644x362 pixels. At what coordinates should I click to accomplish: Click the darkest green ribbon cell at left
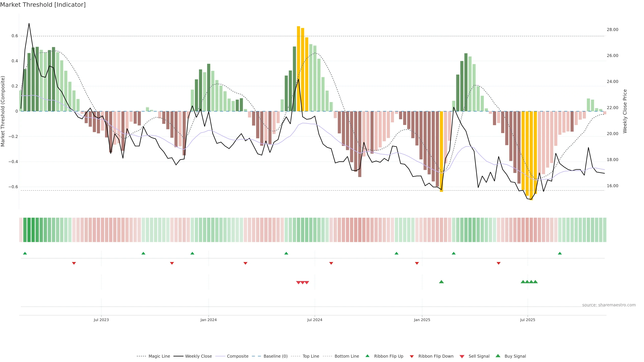[x=29, y=230]
